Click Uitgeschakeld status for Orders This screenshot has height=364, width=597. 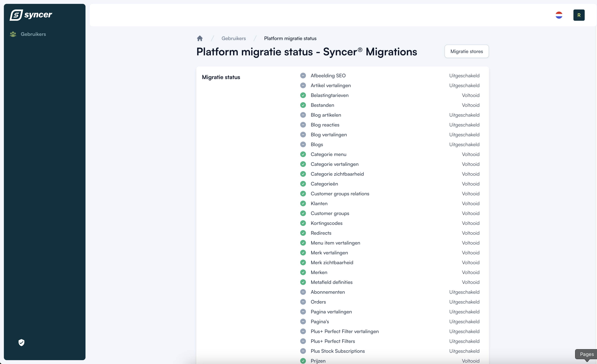pos(464,302)
